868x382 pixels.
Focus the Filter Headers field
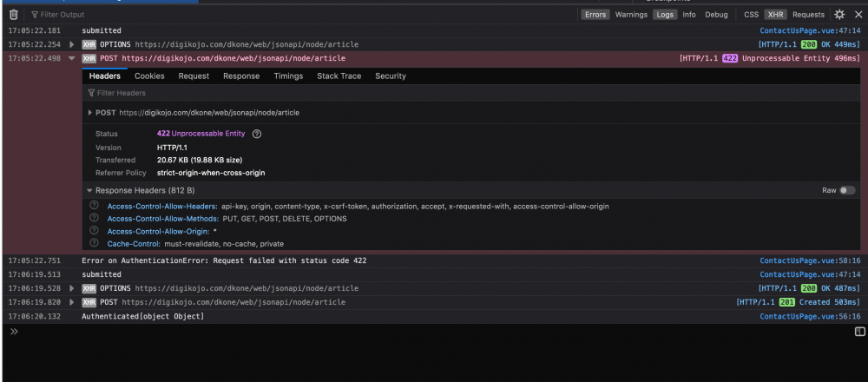[470, 93]
